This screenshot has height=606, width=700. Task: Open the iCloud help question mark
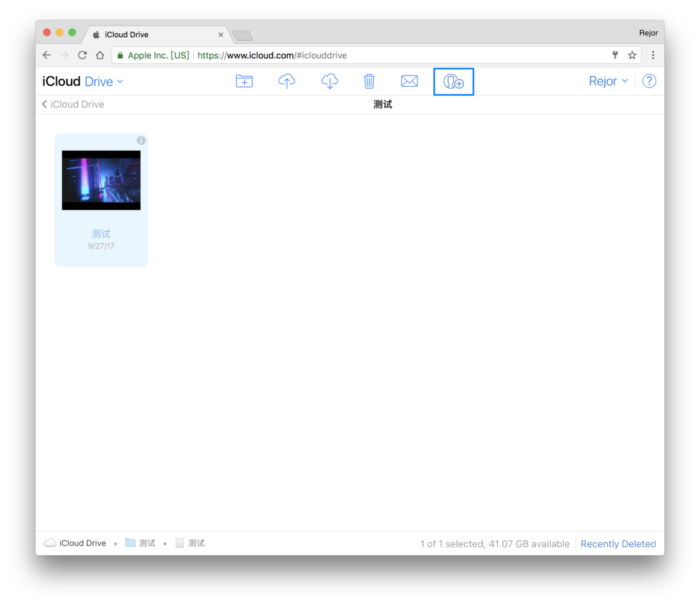tap(649, 81)
